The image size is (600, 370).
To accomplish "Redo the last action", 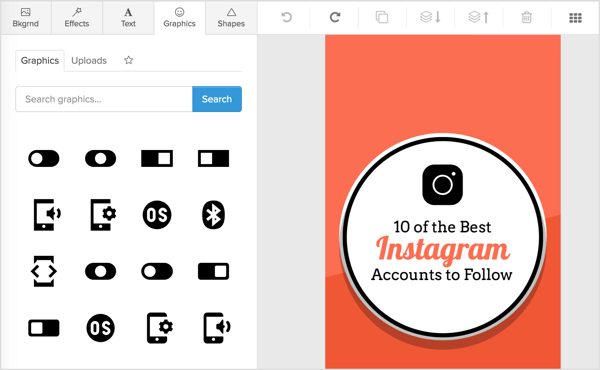I will [x=335, y=17].
